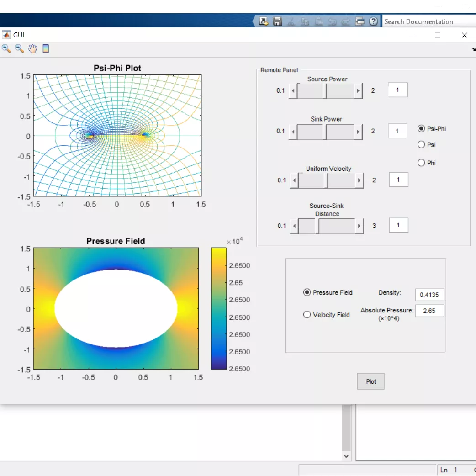This screenshot has width=476, height=476.
Task: Minimize the GUI figure window
Action: tap(411, 35)
